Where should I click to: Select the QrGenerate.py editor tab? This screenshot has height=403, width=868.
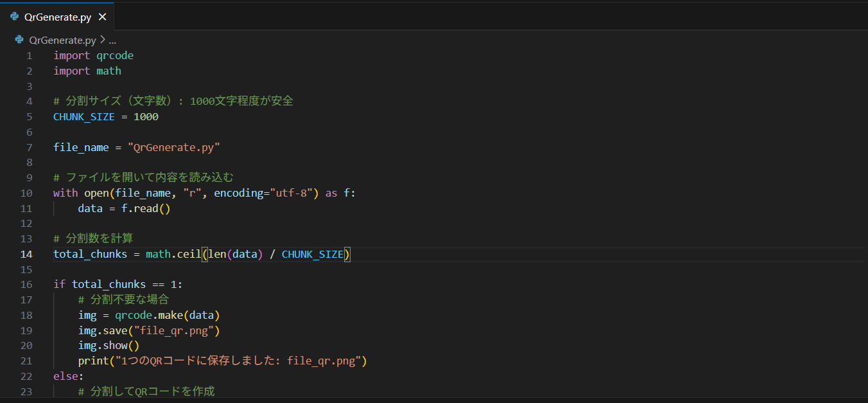tap(57, 17)
